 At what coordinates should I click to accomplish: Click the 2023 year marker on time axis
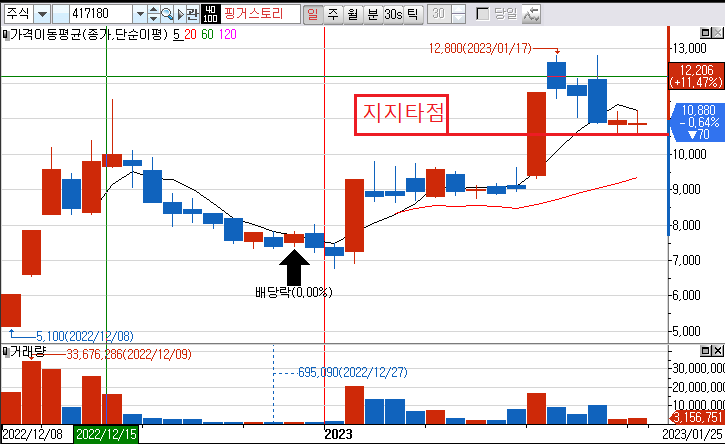point(338,434)
